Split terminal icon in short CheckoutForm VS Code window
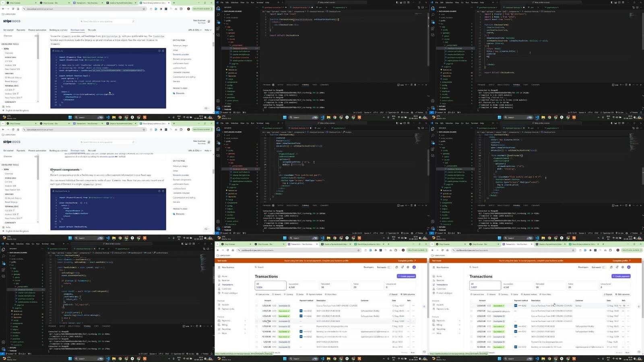This screenshot has height=362, width=644. 412,85
